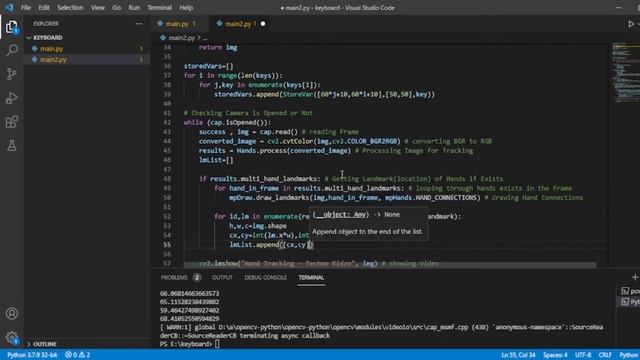Open the Source Control view icon
Viewport: 640px width, 360px height.
pyautogui.click(x=12, y=74)
